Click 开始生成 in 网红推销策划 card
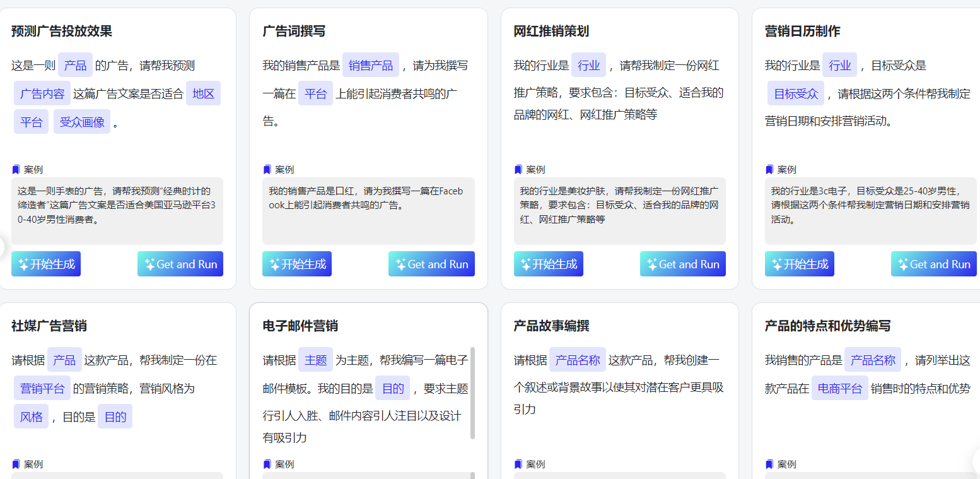 click(x=549, y=264)
